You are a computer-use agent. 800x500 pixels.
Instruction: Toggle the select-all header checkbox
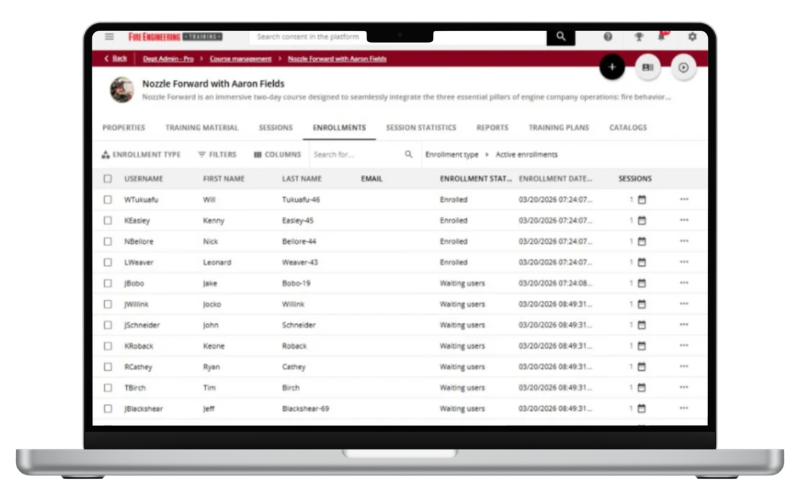pyautogui.click(x=108, y=179)
